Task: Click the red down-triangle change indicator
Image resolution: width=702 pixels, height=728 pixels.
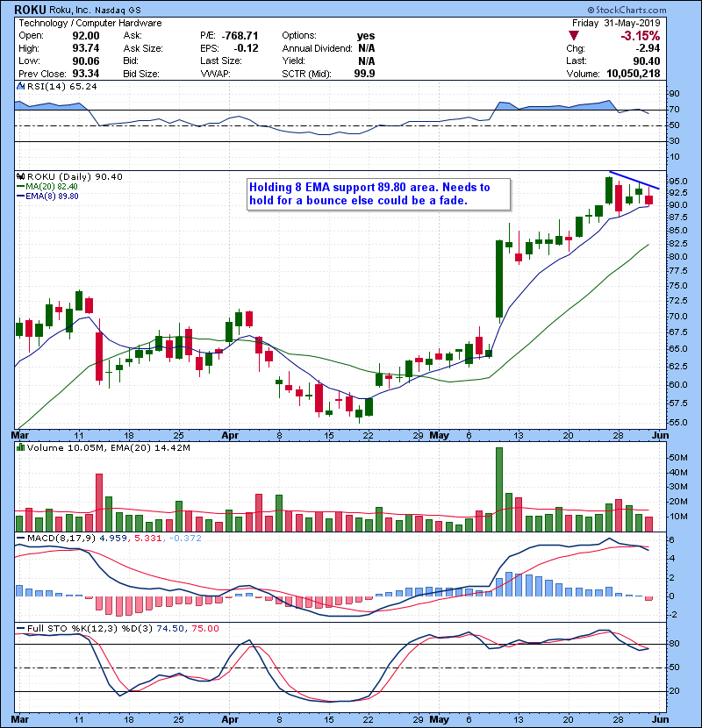Action: [x=573, y=36]
